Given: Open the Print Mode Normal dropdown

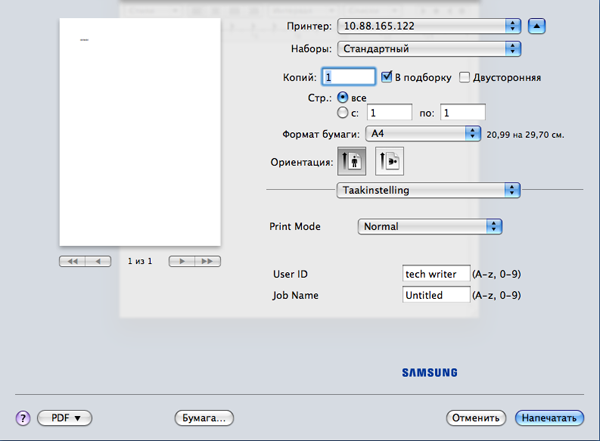Looking at the screenshot, I should 430,227.
